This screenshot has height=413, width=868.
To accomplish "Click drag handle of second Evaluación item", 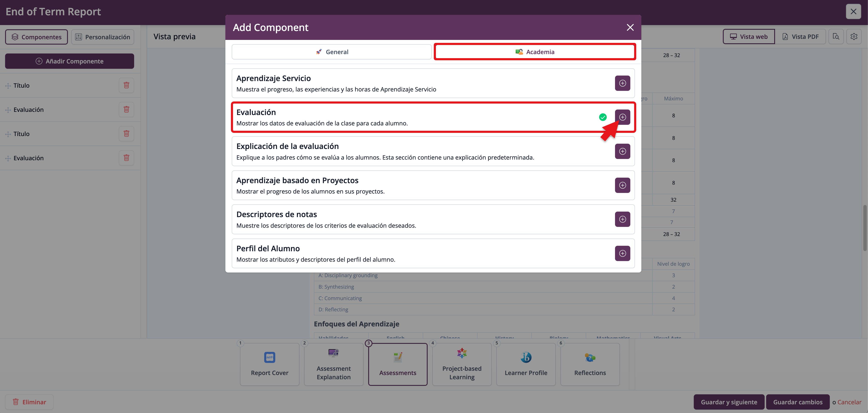I will (x=8, y=158).
